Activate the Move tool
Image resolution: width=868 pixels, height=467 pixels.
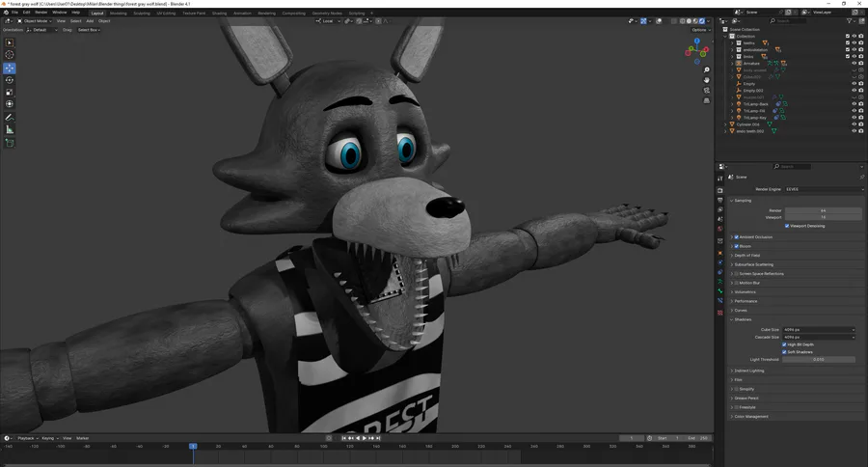pyautogui.click(x=10, y=69)
